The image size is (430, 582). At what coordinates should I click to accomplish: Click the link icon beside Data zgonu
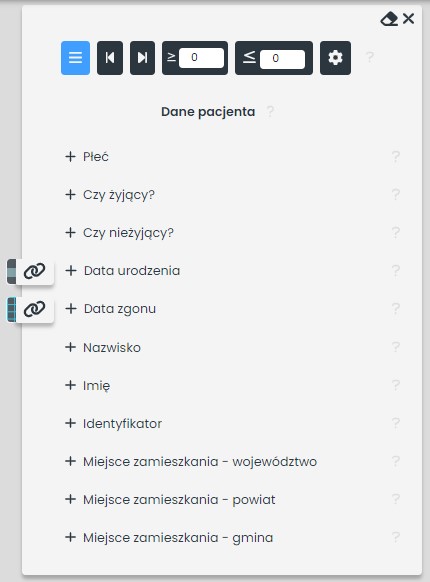pos(35,309)
